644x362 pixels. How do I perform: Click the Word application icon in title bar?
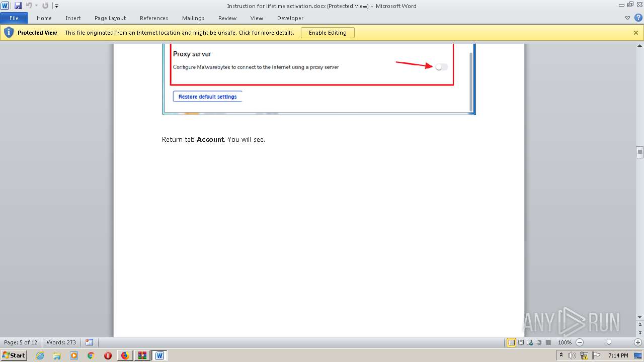(5, 6)
